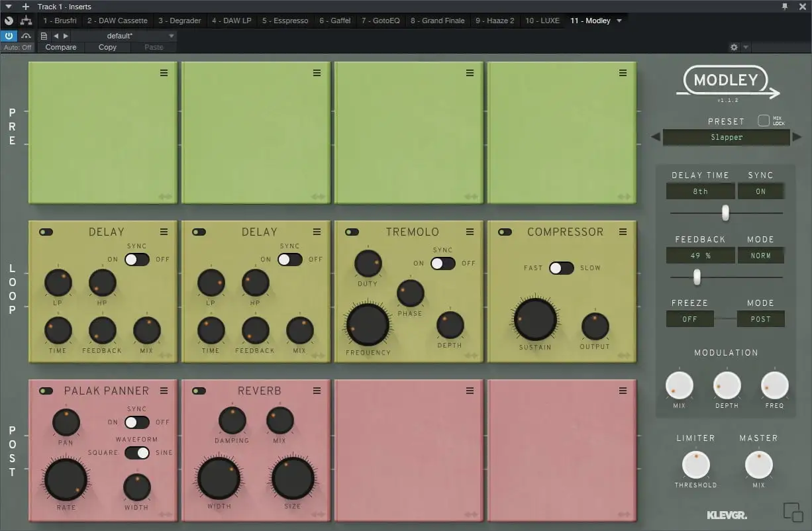Image resolution: width=812 pixels, height=531 pixels.
Task: Toggle the first Delay module bypass switch
Action: tap(46, 232)
